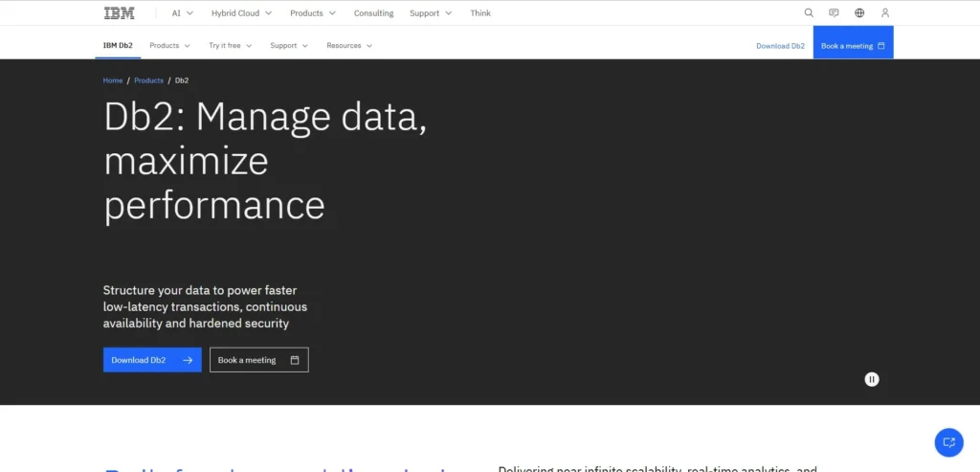This screenshot has height=472, width=980.
Task: Click the blue Download Db2 hero button
Action: coord(152,360)
